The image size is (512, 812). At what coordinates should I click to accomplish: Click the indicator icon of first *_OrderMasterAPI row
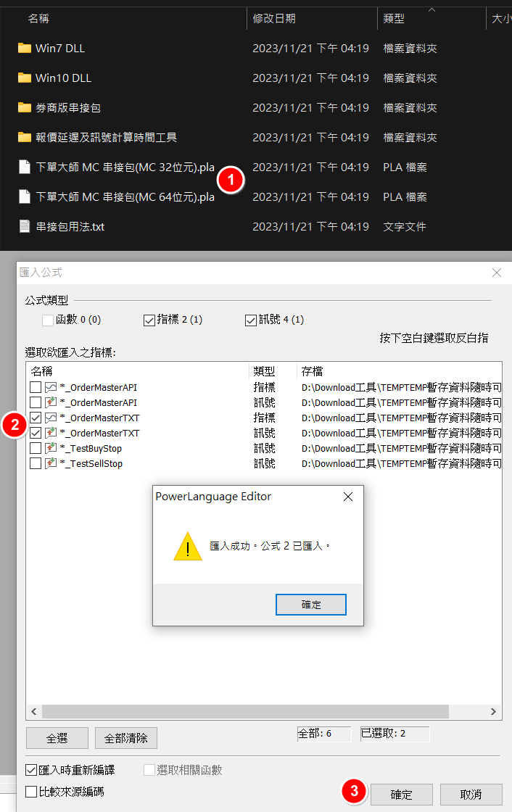(51, 387)
